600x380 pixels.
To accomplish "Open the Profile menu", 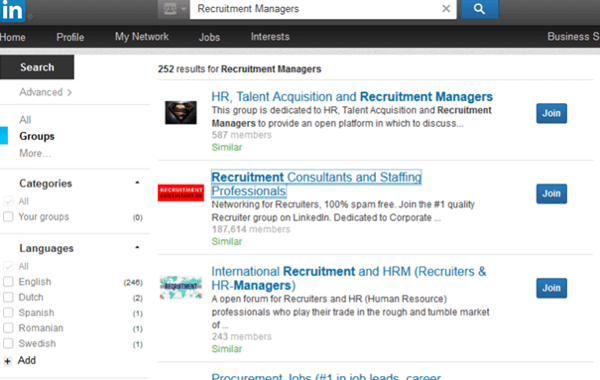I will click(70, 37).
